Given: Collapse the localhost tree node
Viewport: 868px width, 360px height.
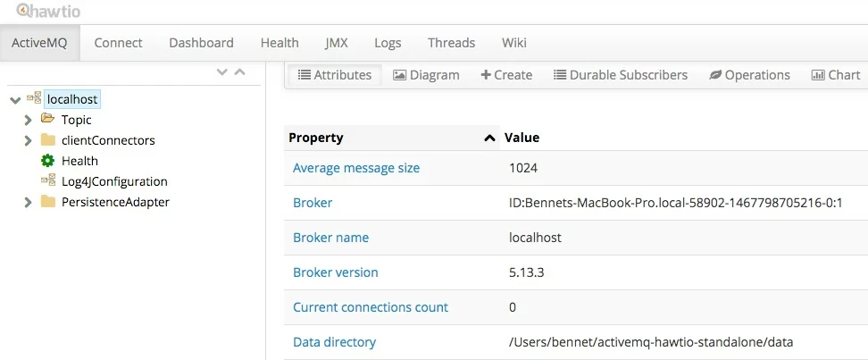Looking at the screenshot, I should 15,100.
